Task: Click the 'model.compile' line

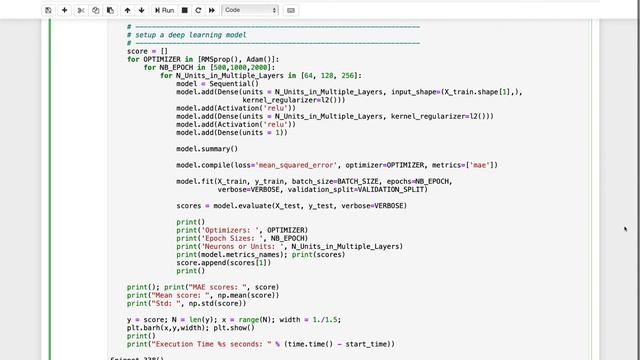Action: [x=337, y=165]
